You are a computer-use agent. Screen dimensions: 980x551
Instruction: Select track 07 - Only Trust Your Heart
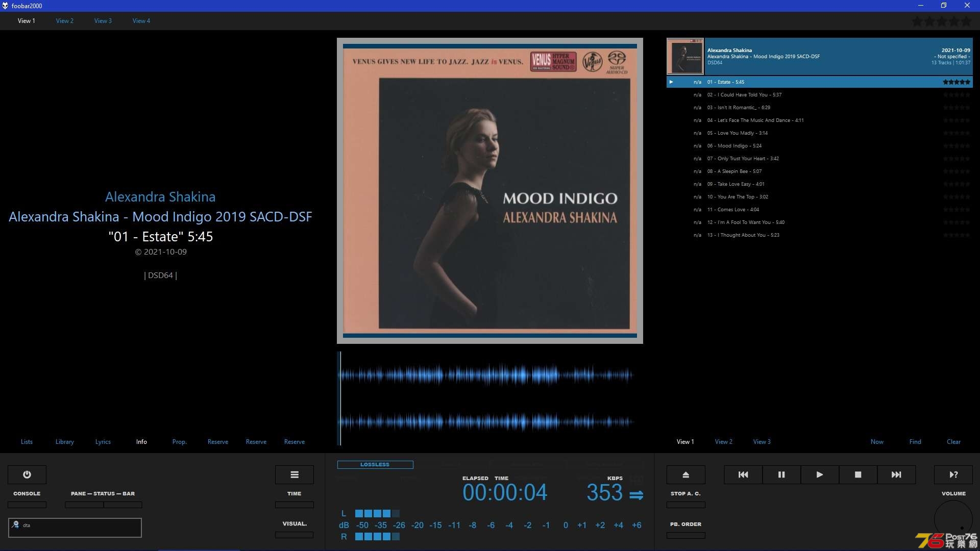[820, 159]
